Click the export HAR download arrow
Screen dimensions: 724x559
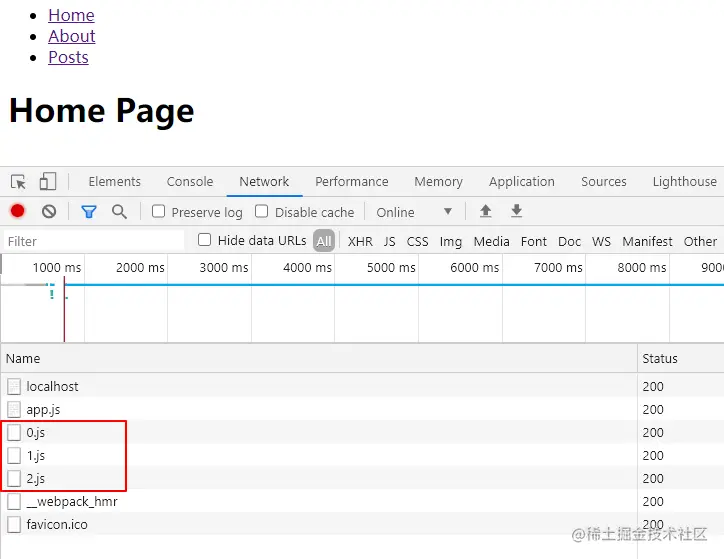pyautogui.click(x=517, y=211)
